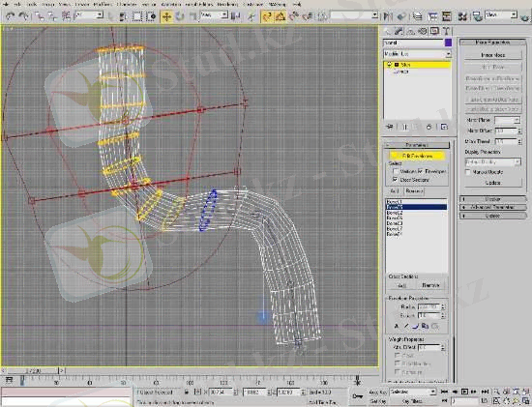The height and width of the screenshot is (407, 532).
Task: Click the Redo arrow icon
Action: coord(23,15)
